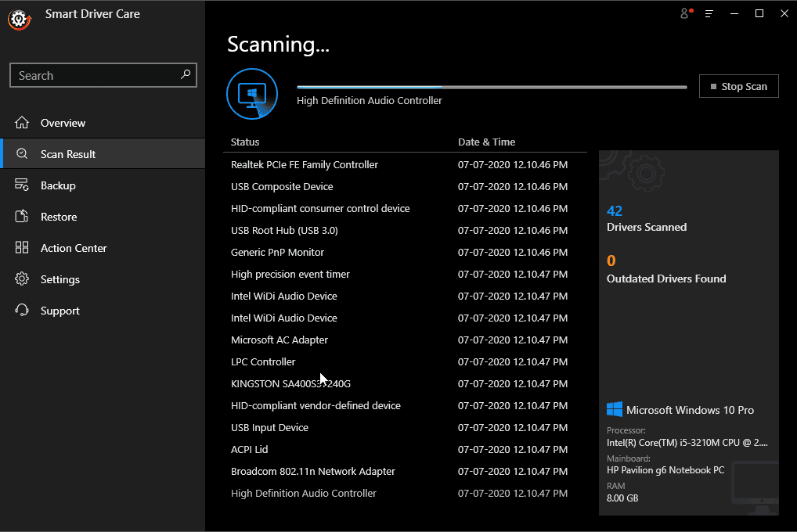Image resolution: width=797 pixels, height=532 pixels.
Task: Select the KINGSTON SA400S37240G row
Action: tap(405, 383)
